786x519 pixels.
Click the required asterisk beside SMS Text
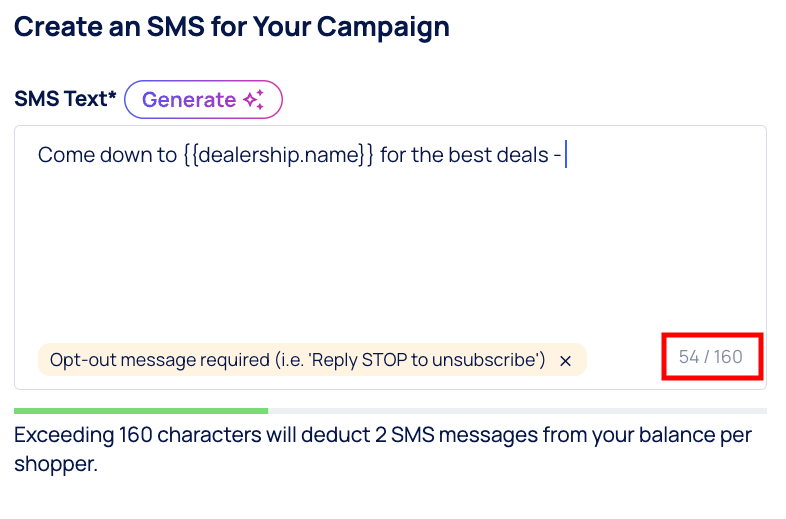pyautogui.click(x=113, y=98)
